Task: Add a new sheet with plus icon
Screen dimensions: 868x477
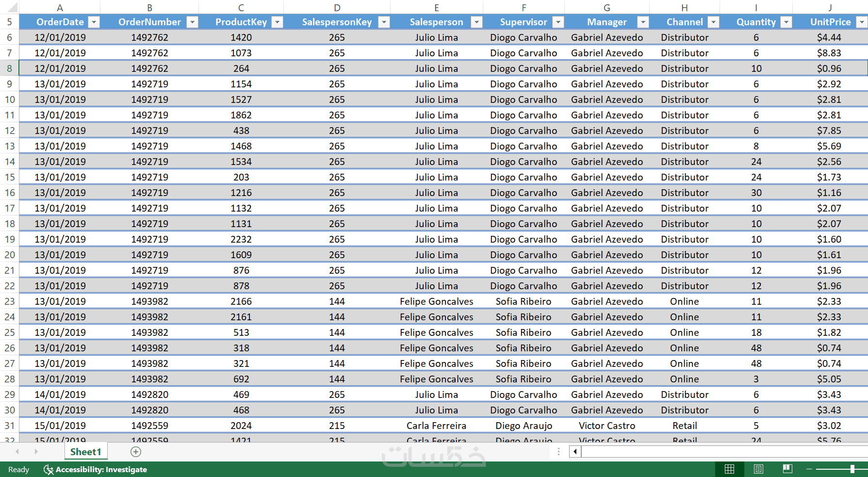Action: tap(136, 452)
